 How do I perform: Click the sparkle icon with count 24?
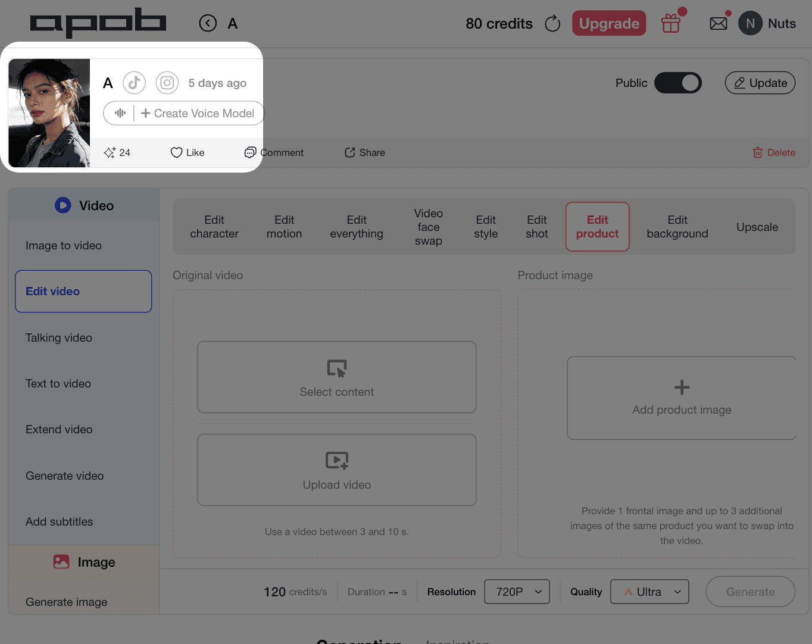[x=110, y=152]
